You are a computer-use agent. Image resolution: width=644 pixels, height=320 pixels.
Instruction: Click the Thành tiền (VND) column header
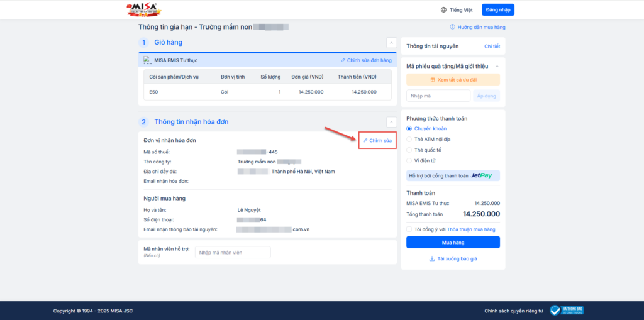pyautogui.click(x=357, y=77)
